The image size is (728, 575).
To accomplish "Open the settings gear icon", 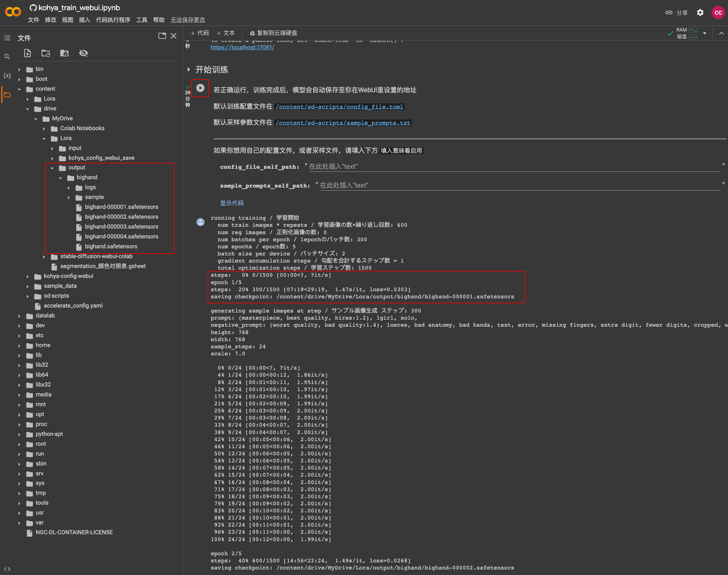I will (700, 12).
